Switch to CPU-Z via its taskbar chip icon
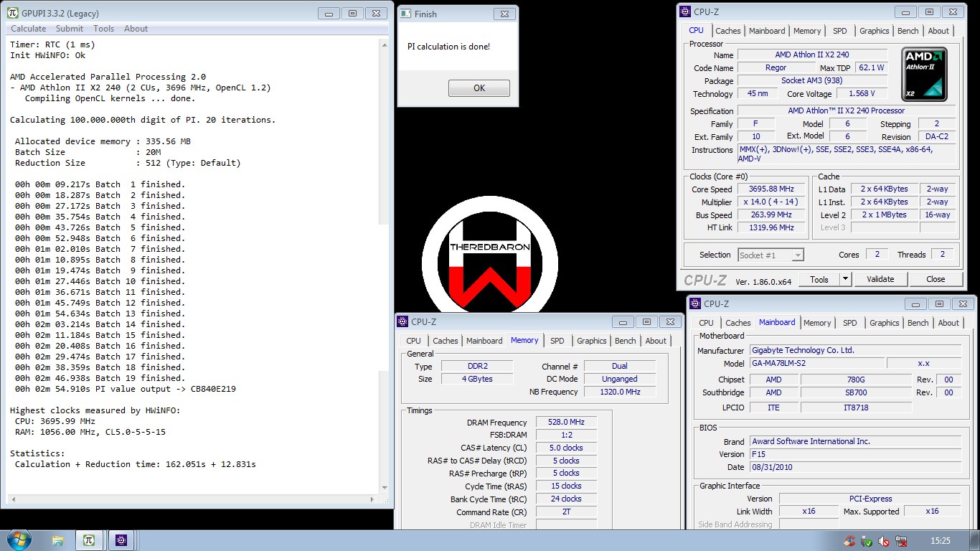 (x=121, y=540)
